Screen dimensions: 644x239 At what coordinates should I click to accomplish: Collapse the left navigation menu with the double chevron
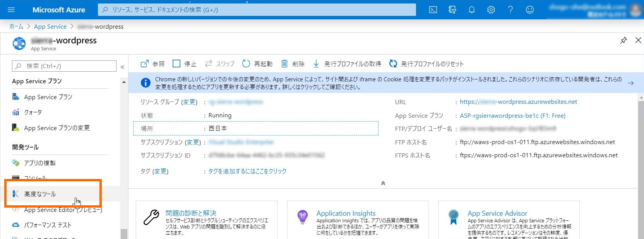(x=122, y=67)
